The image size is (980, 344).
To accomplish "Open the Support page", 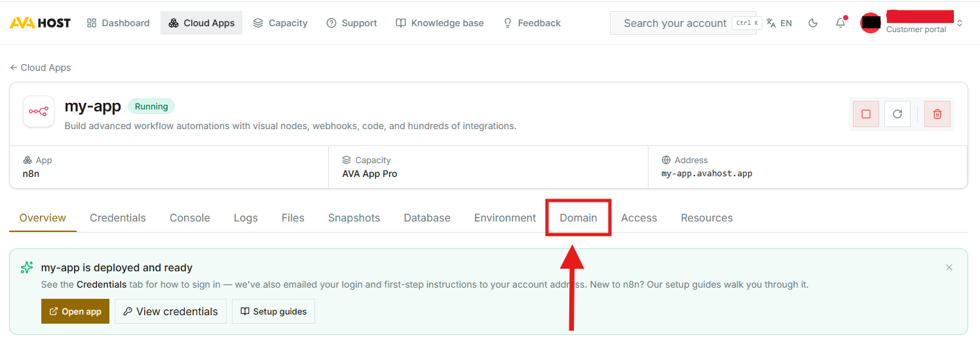I will click(x=351, y=23).
